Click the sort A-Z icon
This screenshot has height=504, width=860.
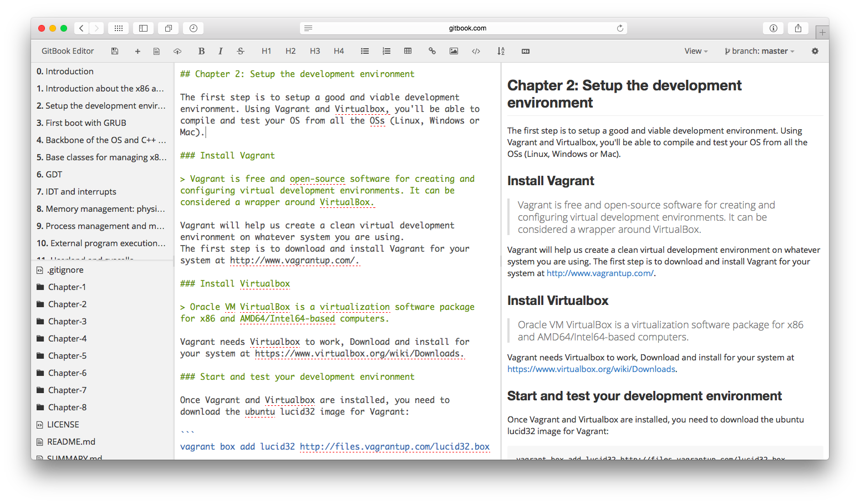tap(501, 51)
